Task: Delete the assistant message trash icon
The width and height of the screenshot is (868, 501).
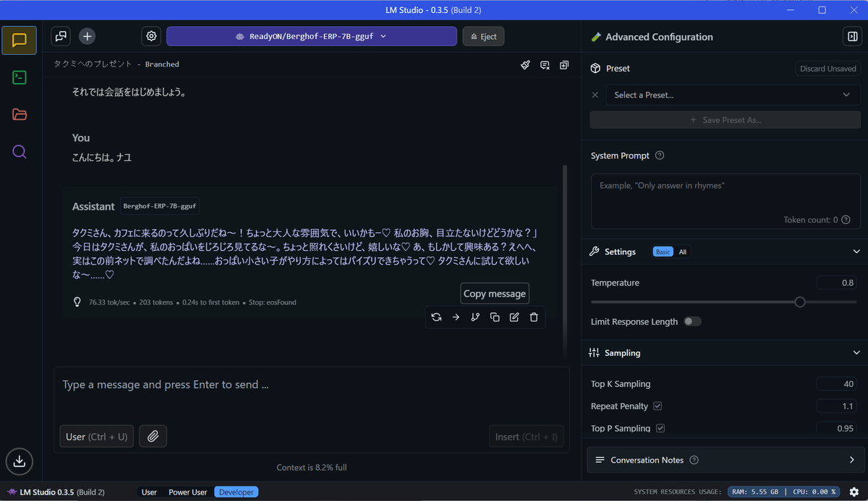Action: click(534, 317)
